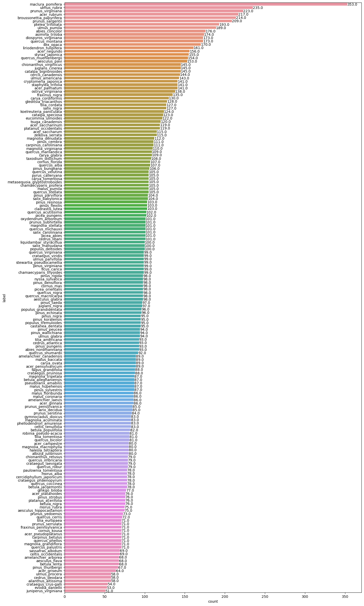Click the cercis_canadensis label
The image size is (364, 606).
pos(46,75)
